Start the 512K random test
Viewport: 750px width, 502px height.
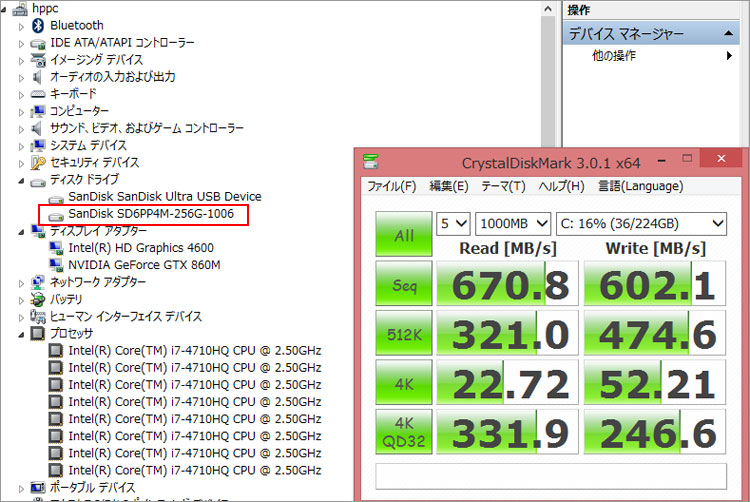[x=404, y=333]
